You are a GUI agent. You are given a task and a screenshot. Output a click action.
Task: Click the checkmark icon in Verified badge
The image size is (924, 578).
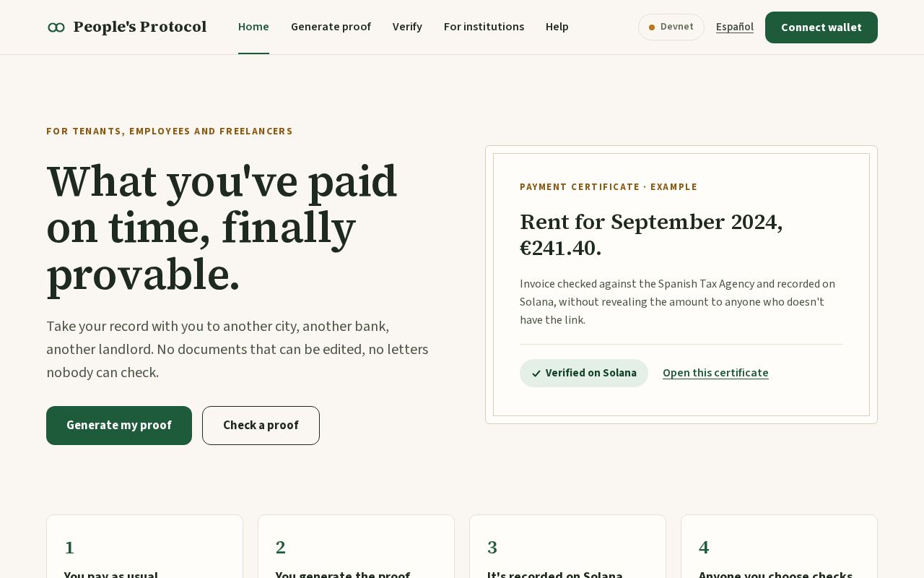click(x=536, y=374)
